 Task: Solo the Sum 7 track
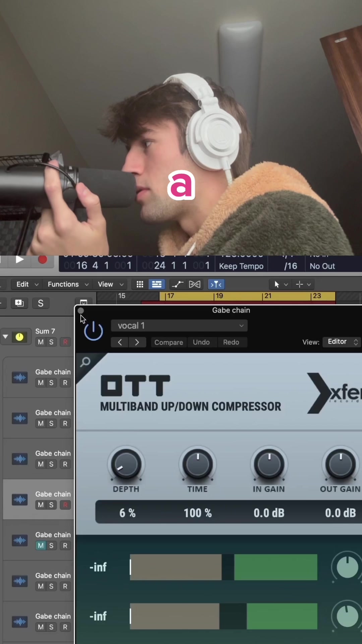click(51, 342)
